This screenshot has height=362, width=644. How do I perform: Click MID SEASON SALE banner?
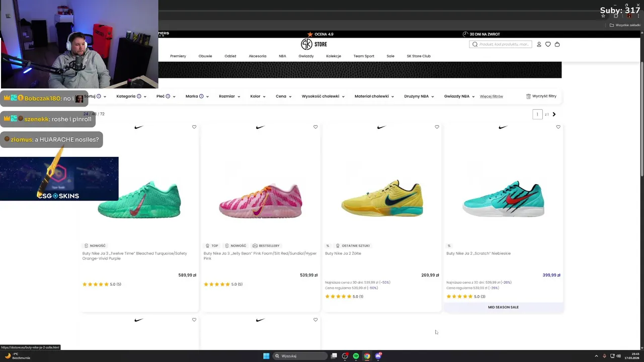pyautogui.click(x=503, y=307)
